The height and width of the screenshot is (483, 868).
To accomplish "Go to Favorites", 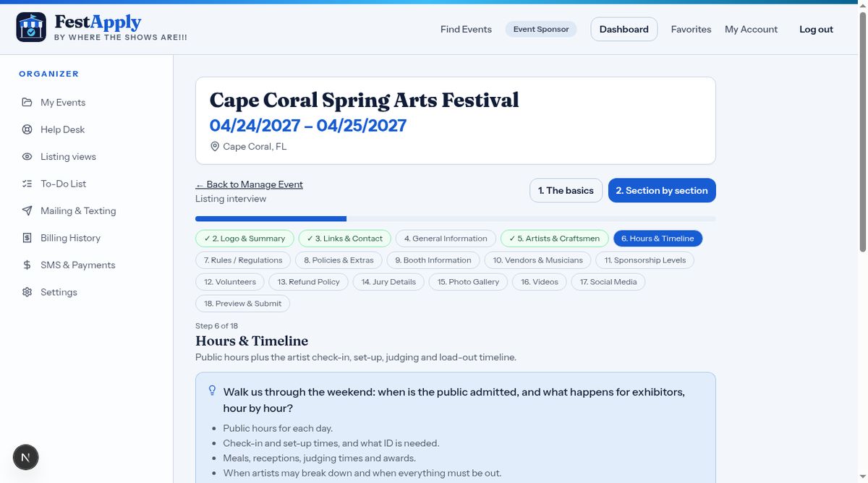I will [691, 29].
